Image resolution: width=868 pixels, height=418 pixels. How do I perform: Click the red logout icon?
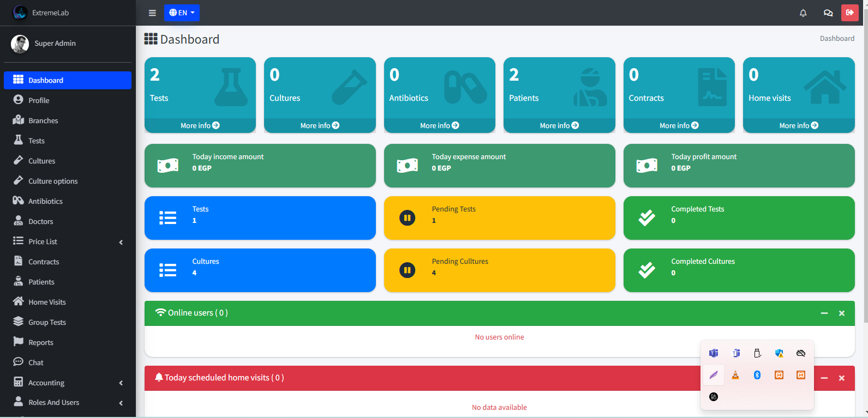click(x=849, y=13)
